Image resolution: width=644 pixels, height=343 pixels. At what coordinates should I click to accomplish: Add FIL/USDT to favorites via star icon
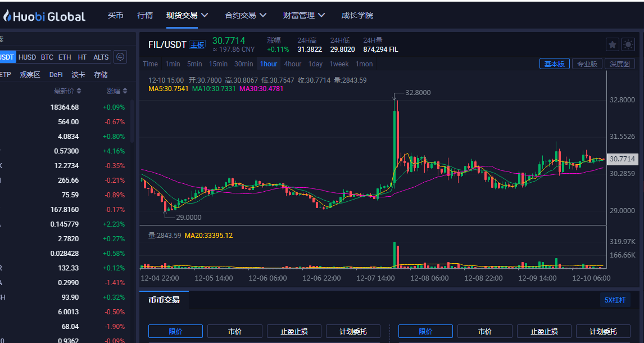[612, 44]
